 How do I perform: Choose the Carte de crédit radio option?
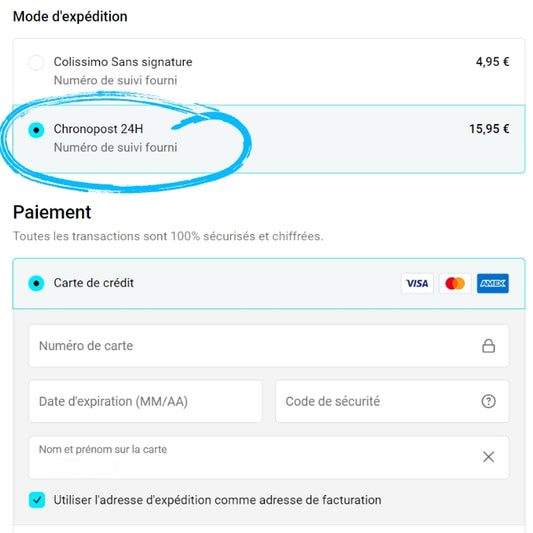point(36,283)
